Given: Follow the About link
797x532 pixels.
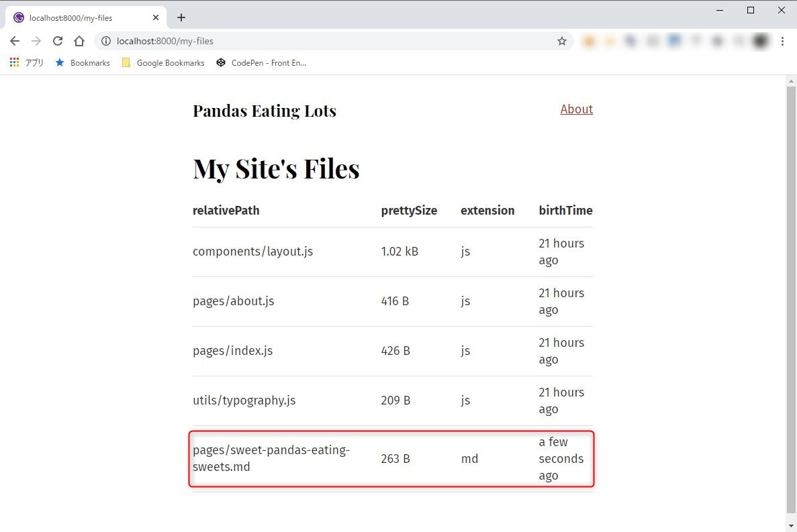Looking at the screenshot, I should [576, 109].
